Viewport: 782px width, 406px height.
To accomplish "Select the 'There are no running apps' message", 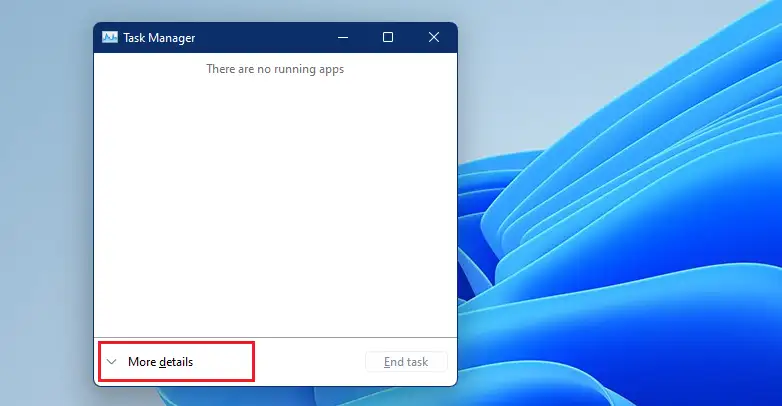I will [275, 69].
